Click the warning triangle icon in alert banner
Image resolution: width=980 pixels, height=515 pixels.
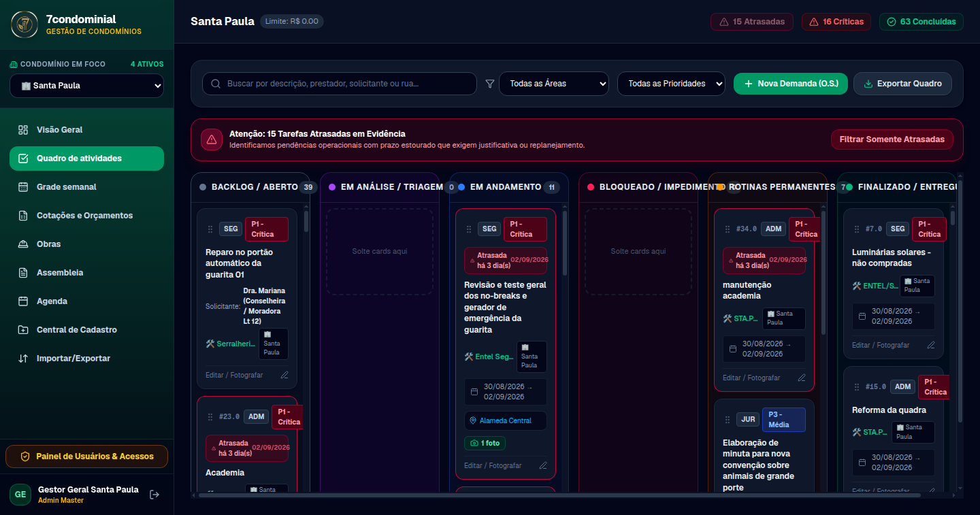coord(212,139)
